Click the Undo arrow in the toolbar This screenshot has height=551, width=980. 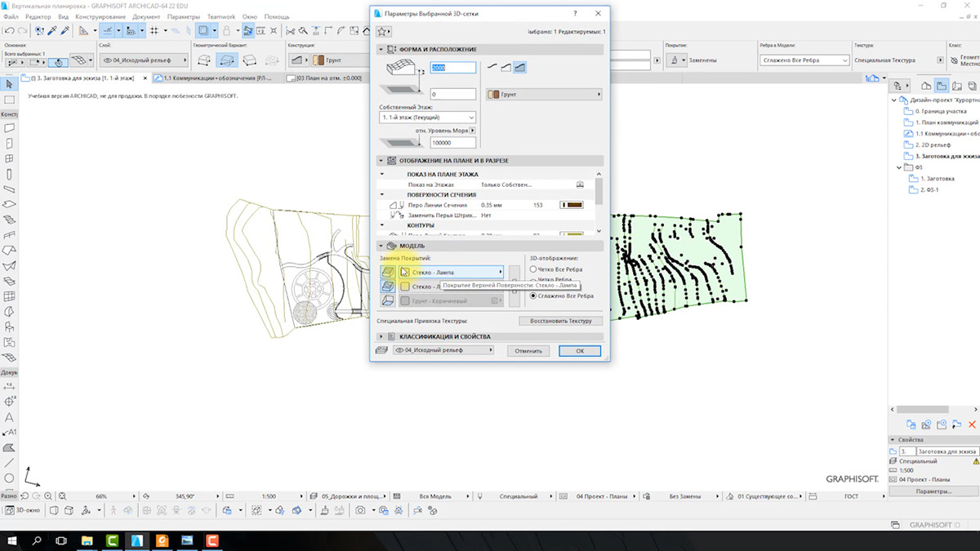9,30
